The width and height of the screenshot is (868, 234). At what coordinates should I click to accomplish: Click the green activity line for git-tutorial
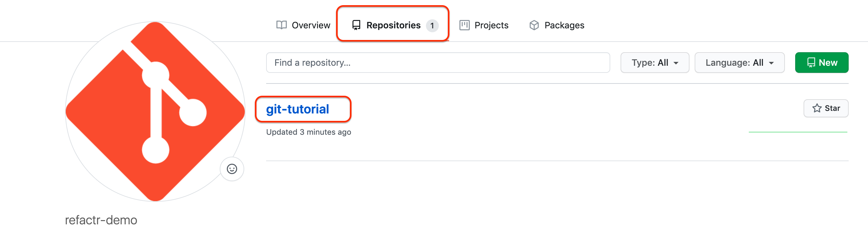pos(797,132)
